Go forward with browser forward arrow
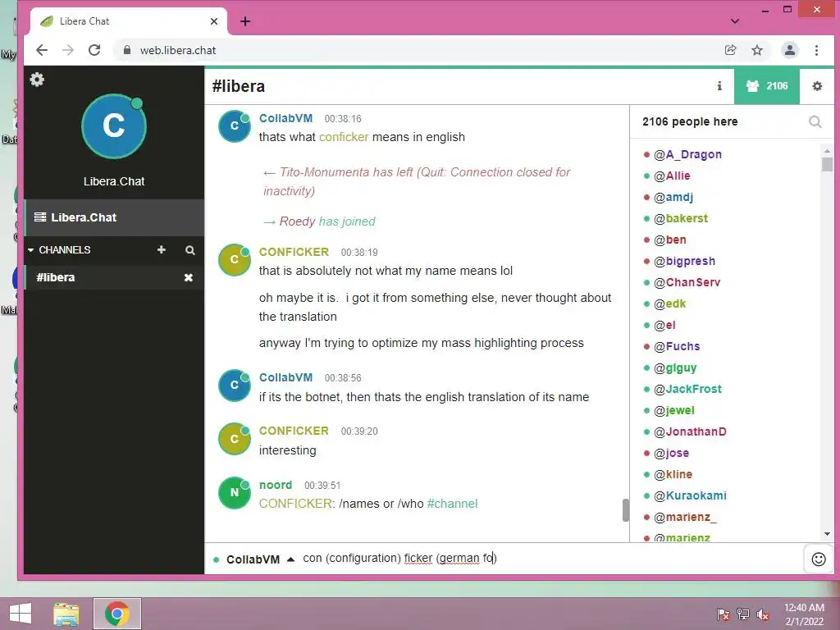 68,50
